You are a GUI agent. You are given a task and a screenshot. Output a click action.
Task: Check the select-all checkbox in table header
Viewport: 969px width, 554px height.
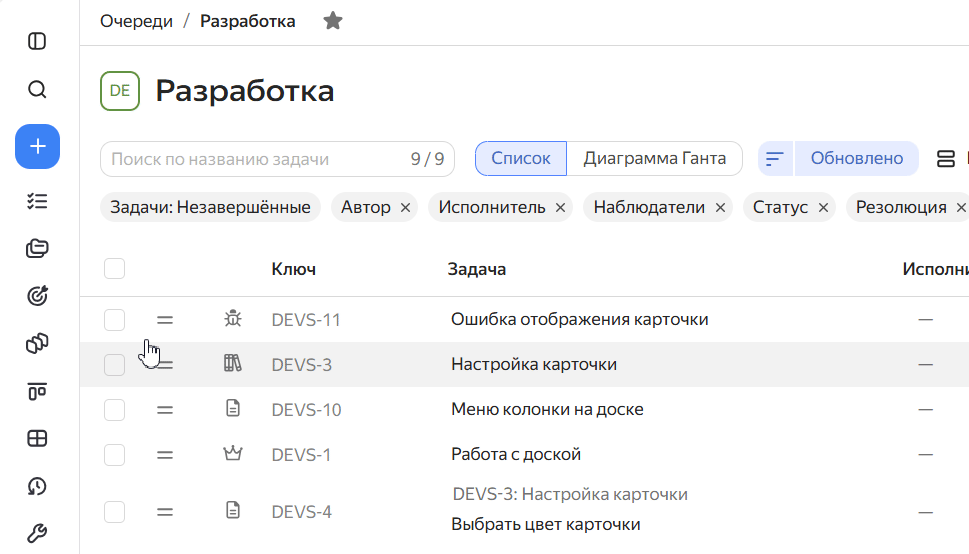(x=114, y=269)
